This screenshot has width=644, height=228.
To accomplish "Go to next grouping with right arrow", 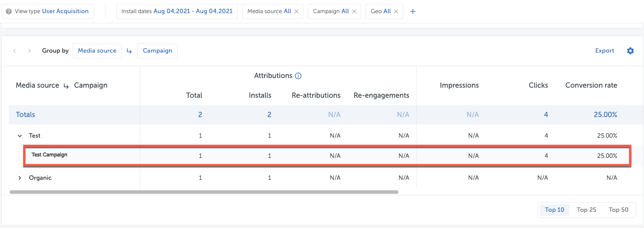I will click(29, 51).
